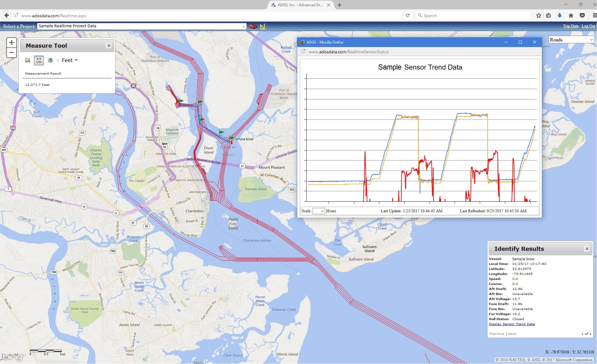Click the Sample Sensor Trend Data chart title
The image size is (597, 364).
(420, 67)
